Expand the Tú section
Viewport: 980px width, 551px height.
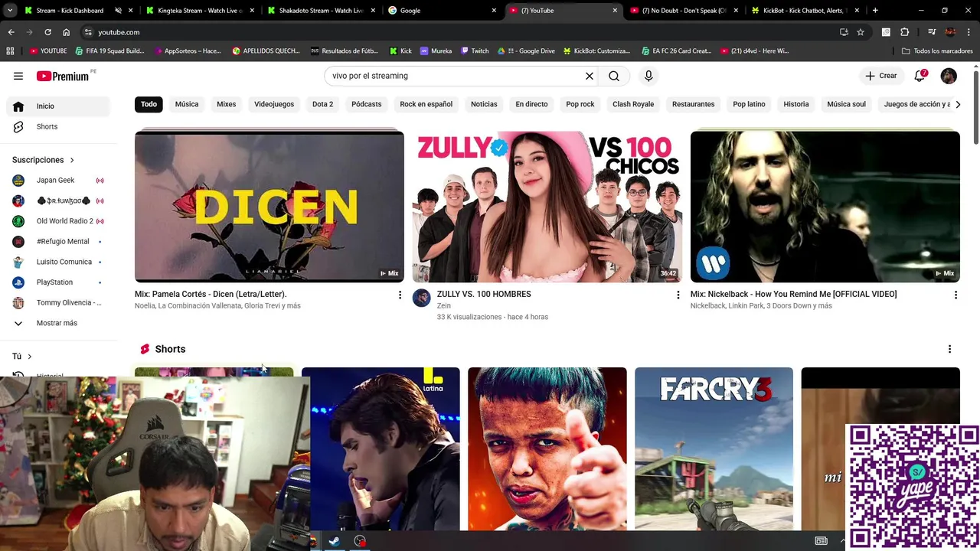[x=22, y=357]
